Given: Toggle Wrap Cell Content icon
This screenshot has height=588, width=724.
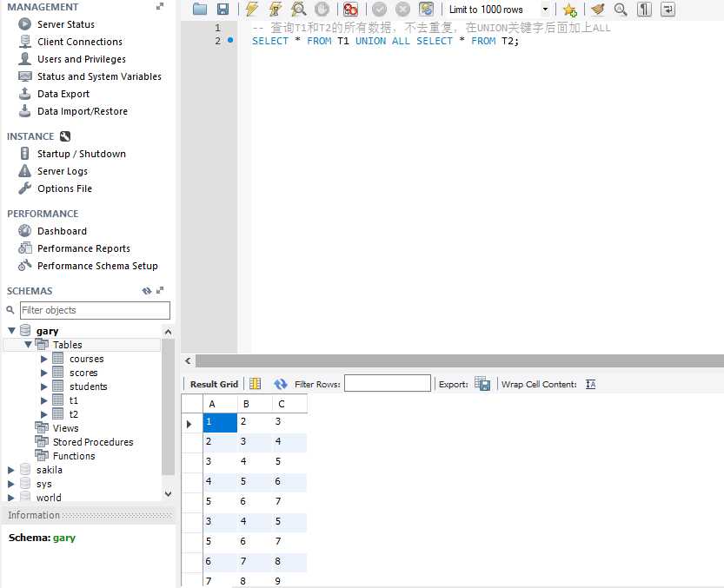Looking at the screenshot, I should 590,384.
